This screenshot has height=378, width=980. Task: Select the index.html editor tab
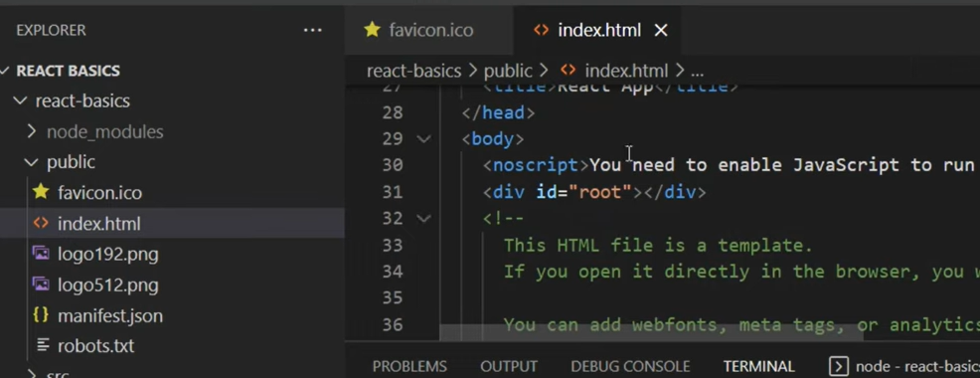click(x=597, y=30)
